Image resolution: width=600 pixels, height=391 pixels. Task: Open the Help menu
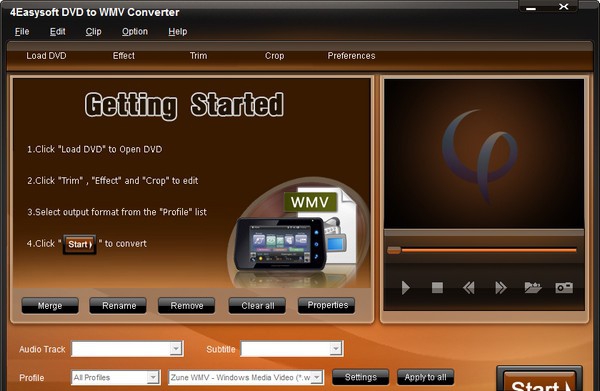pyautogui.click(x=178, y=31)
